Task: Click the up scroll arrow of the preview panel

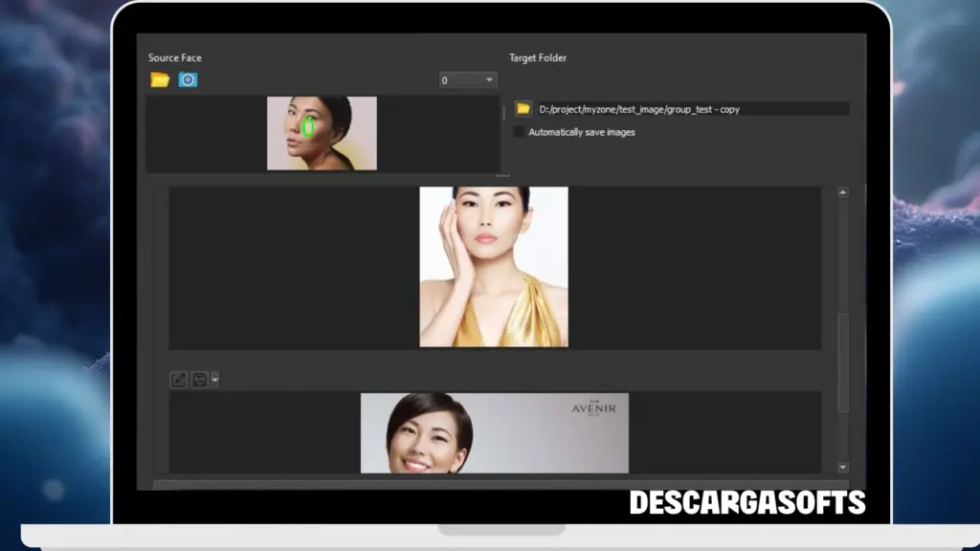Action: coord(843,191)
